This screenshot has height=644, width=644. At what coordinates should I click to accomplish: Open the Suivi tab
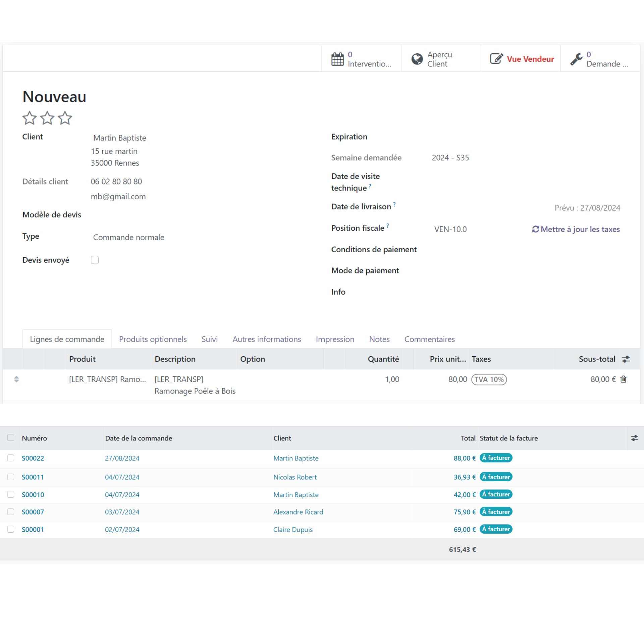click(x=210, y=339)
